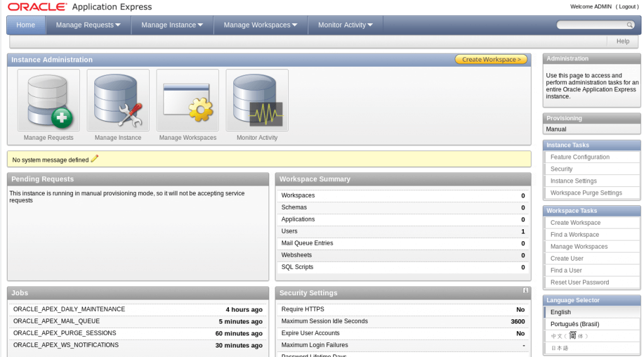
Task: Click Manual provisioning status text
Action: coord(556,129)
